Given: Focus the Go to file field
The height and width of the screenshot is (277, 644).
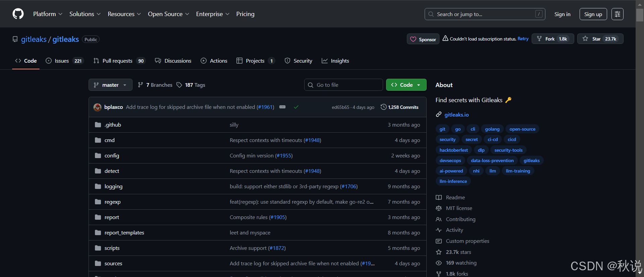Looking at the screenshot, I should pos(343,85).
